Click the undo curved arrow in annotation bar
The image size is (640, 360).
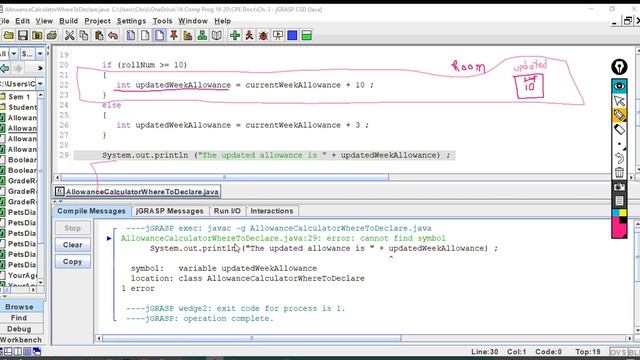tap(619, 158)
